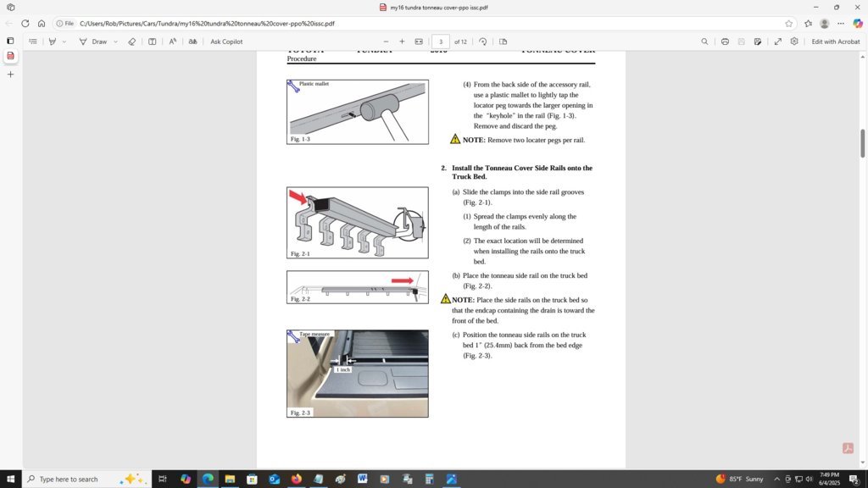Select the PDF vertical tab
Viewport: 868px width, 488px height.
(10, 56)
